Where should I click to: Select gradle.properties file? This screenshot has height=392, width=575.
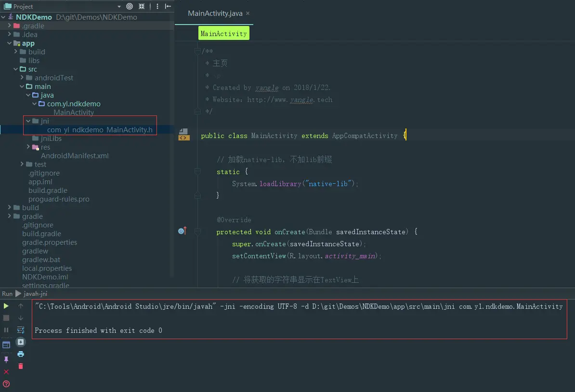click(x=50, y=242)
